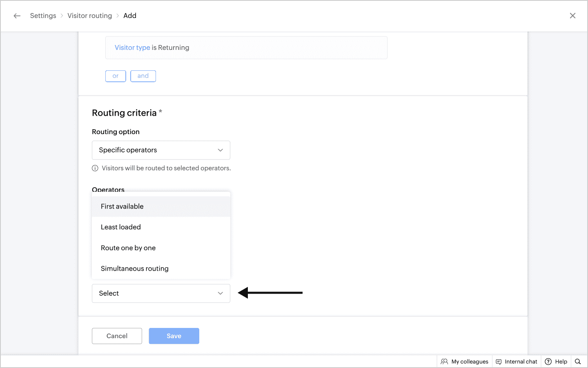Go to Visitor routing breadcrumb
588x368 pixels.
pyautogui.click(x=89, y=16)
